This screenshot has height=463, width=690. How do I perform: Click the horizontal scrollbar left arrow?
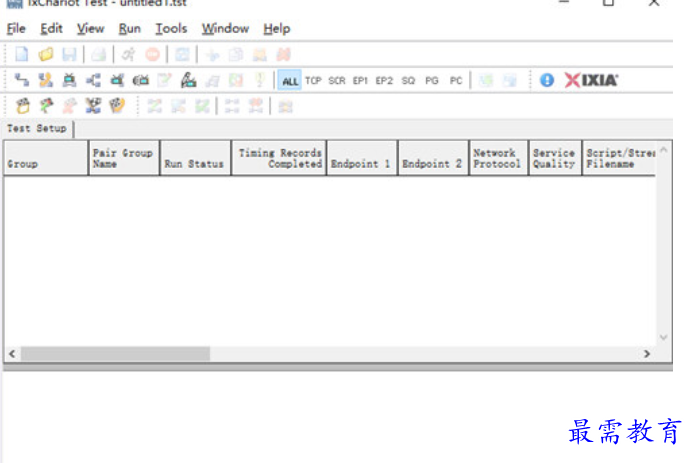(x=12, y=354)
